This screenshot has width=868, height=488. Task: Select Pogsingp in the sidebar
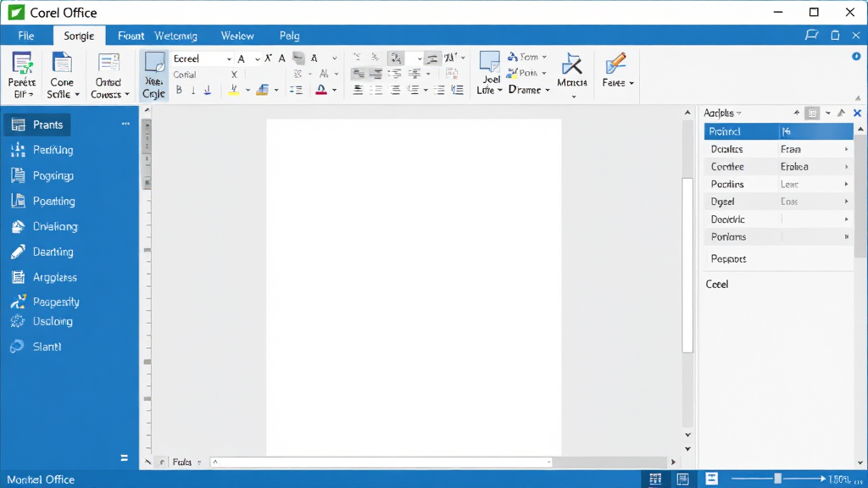[42, 175]
